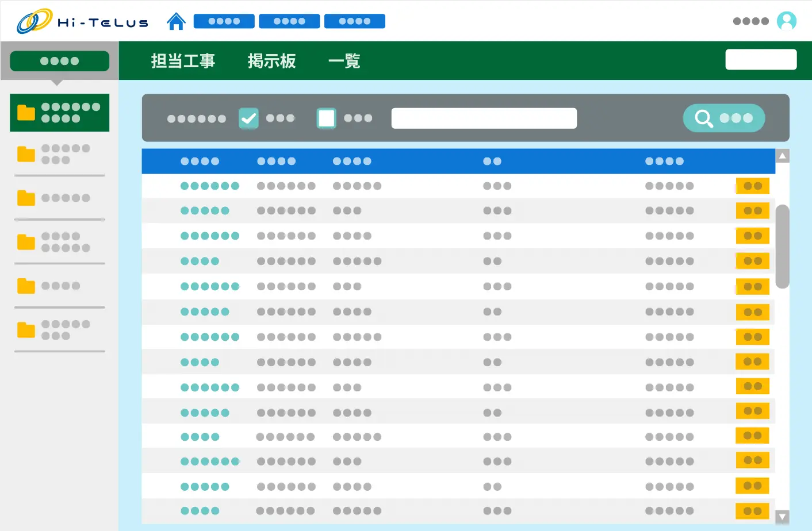Switch to the 担当工事 tab

coord(183,61)
